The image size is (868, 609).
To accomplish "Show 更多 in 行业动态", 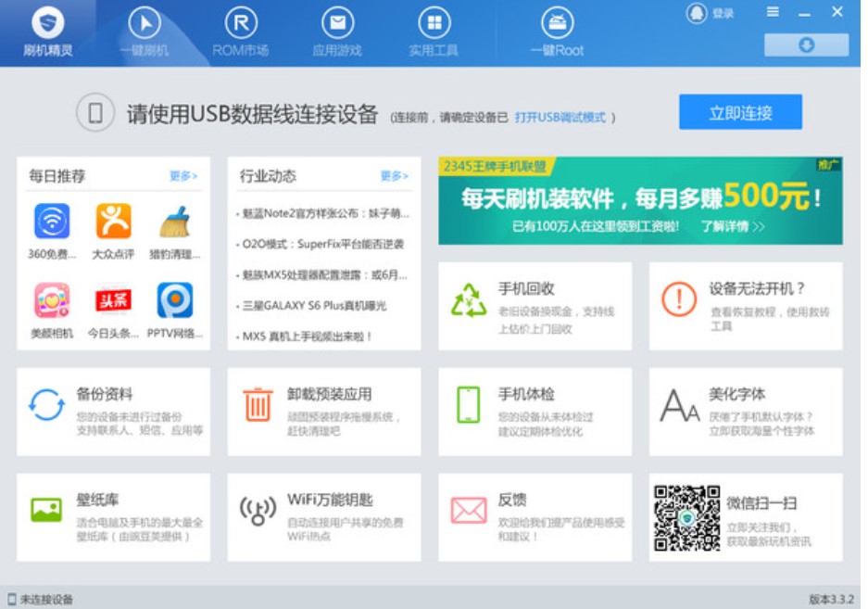I will click(x=394, y=176).
